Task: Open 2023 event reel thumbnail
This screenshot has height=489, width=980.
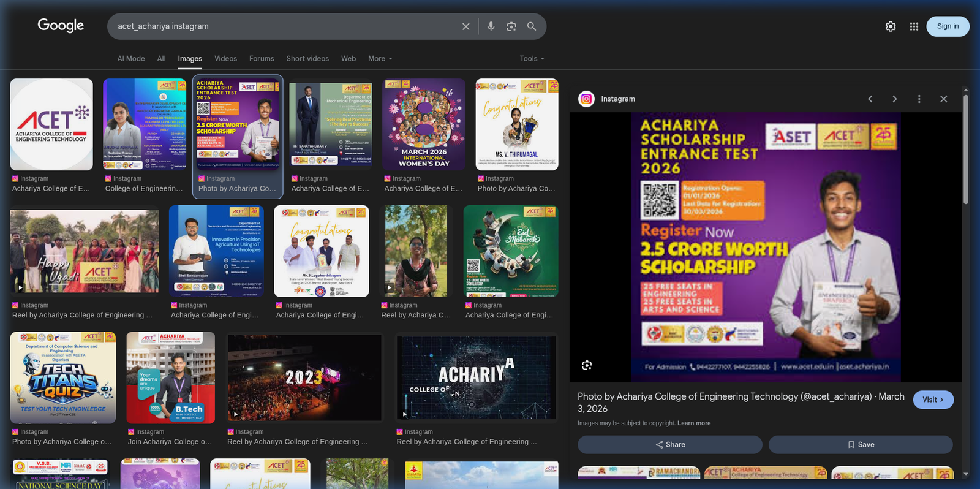Action: point(304,378)
